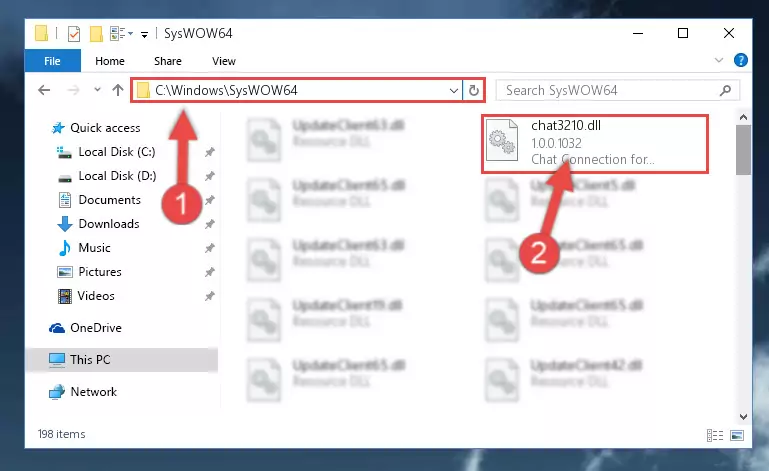Open the Help question mark icon
Image resolution: width=769 pixels, height=471 pixels.
click(741, 60)
